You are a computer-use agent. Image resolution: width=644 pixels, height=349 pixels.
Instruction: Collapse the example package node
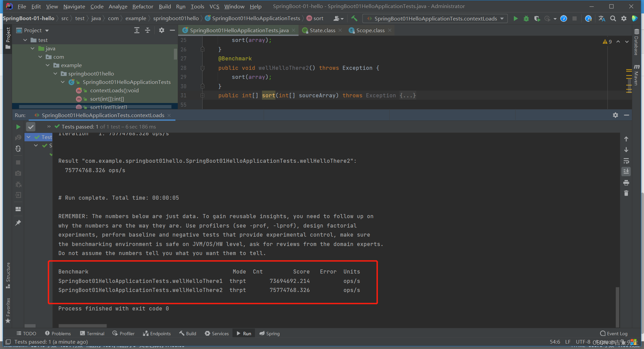[x=48, y=65]
